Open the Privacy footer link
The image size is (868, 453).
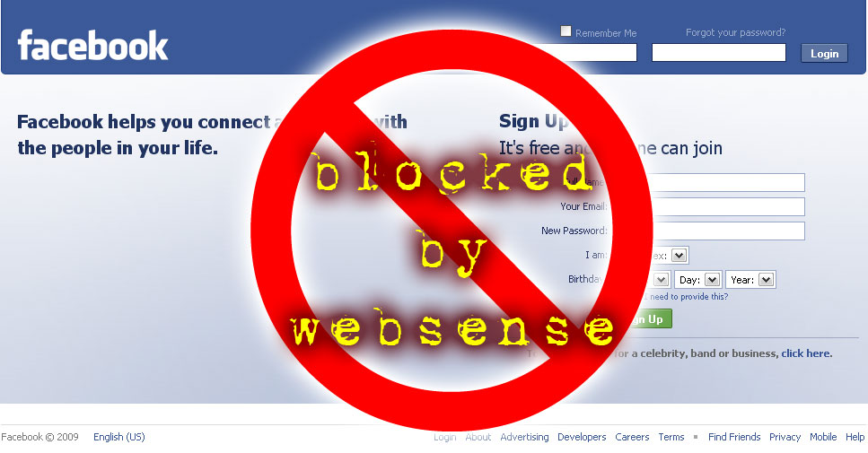point(785,437)
